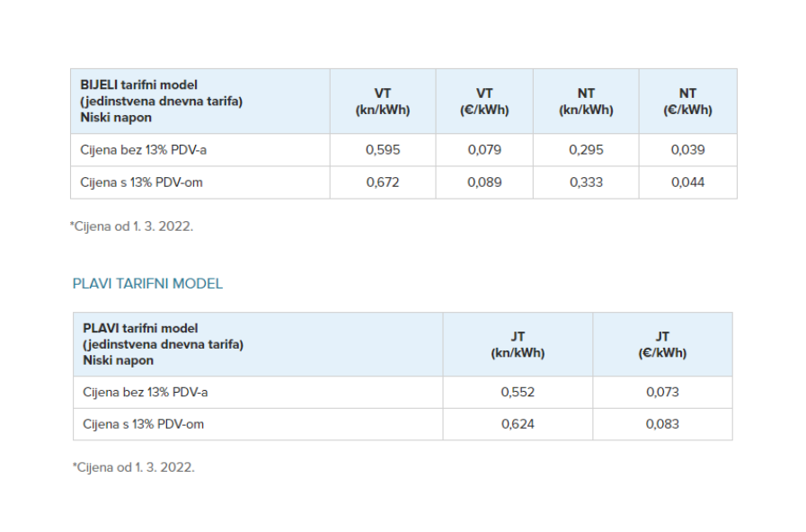
Task: Select the 0,552 JT price cell
Action: pyautogui.click(x=518, y=392)
